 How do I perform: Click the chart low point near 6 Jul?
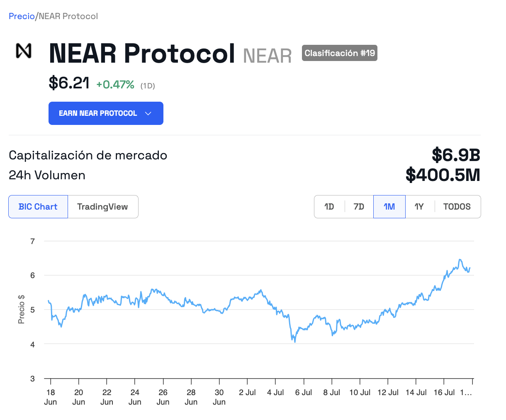(295, 342)
